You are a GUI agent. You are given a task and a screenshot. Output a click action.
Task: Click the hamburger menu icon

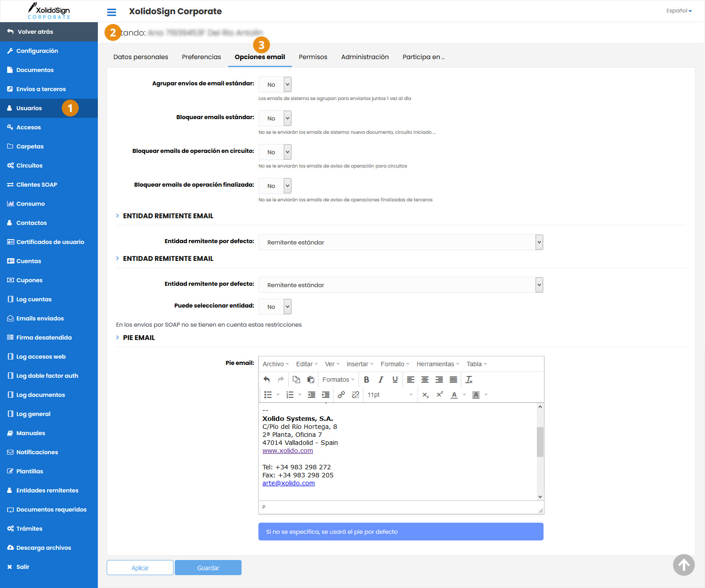112,12
